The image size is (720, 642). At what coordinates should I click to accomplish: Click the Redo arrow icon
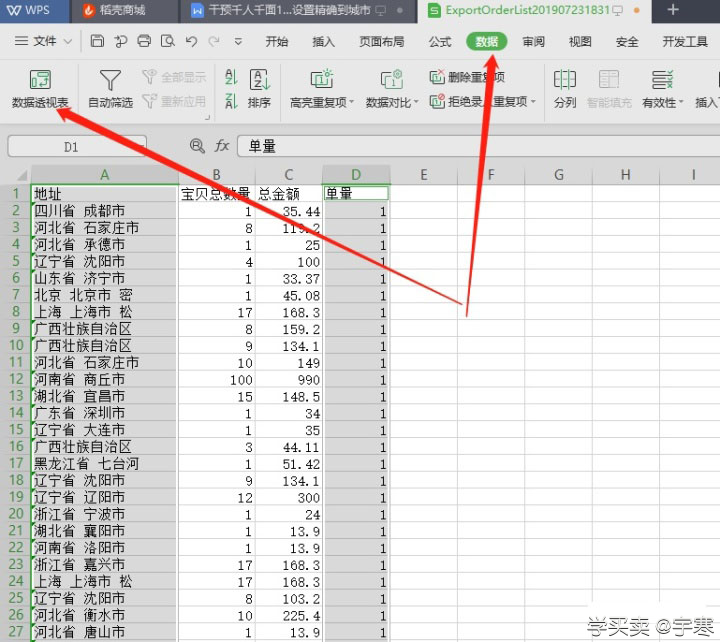point(214,42)
